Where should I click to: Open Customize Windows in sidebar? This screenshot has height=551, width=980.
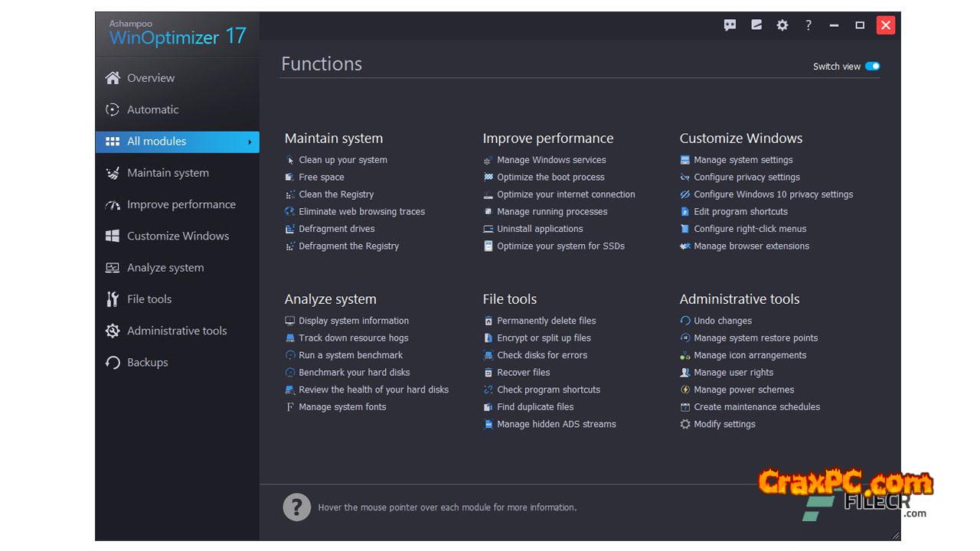(178, 236)
